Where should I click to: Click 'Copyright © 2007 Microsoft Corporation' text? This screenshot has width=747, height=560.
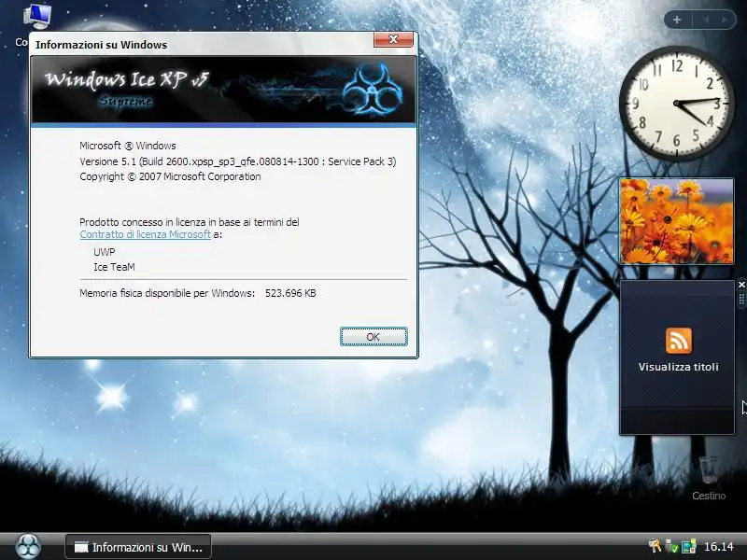coord(170,176)
